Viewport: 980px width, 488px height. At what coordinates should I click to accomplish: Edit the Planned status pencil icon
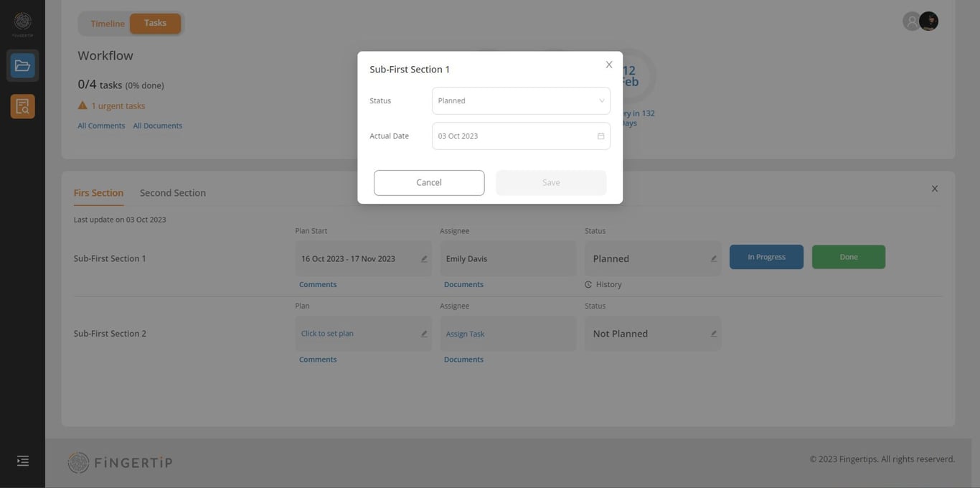tap(714, 259)
